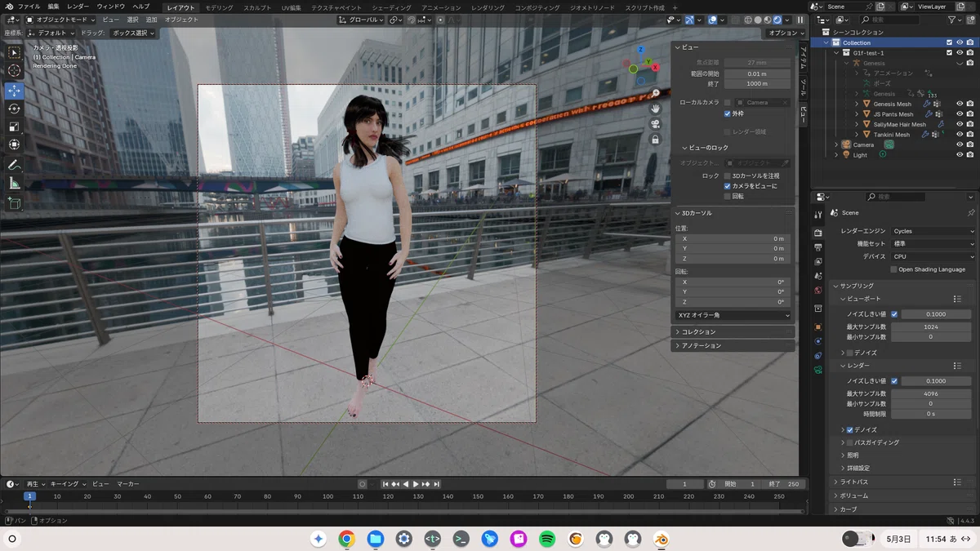Expand the コレクション panel
The image size is (980, 551).
733,332
